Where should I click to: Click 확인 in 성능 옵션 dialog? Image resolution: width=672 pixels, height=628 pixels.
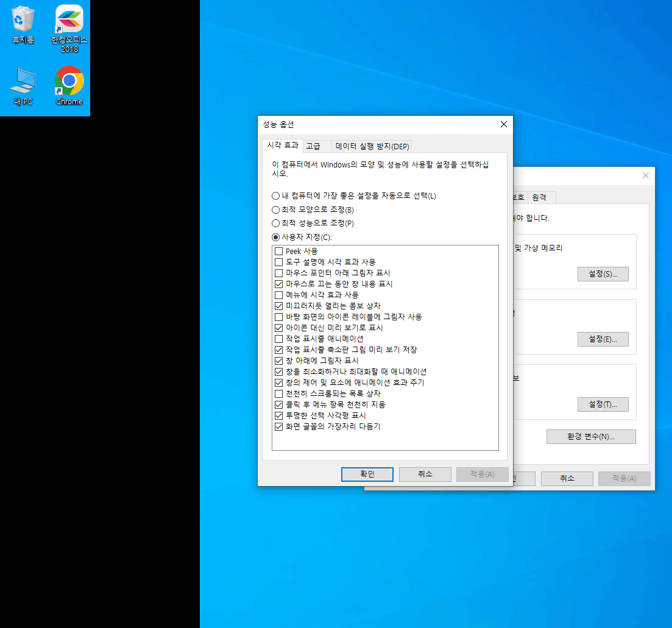367,475
